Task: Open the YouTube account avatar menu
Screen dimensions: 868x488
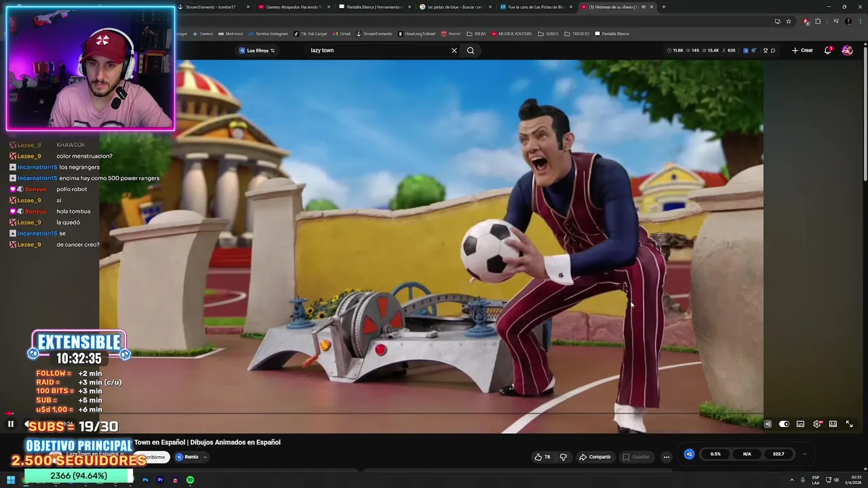Action: coord(847,50)
